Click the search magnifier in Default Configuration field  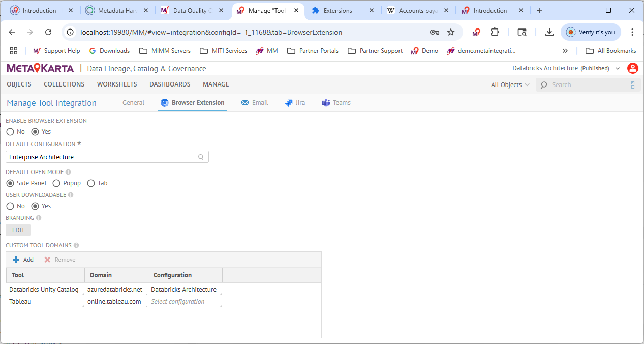click(x=201, y=157)
